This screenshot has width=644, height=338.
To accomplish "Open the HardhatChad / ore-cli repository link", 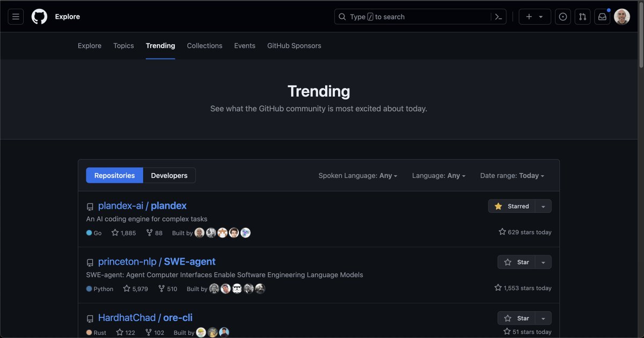I will pyautogui.click(x=145, y=318).
